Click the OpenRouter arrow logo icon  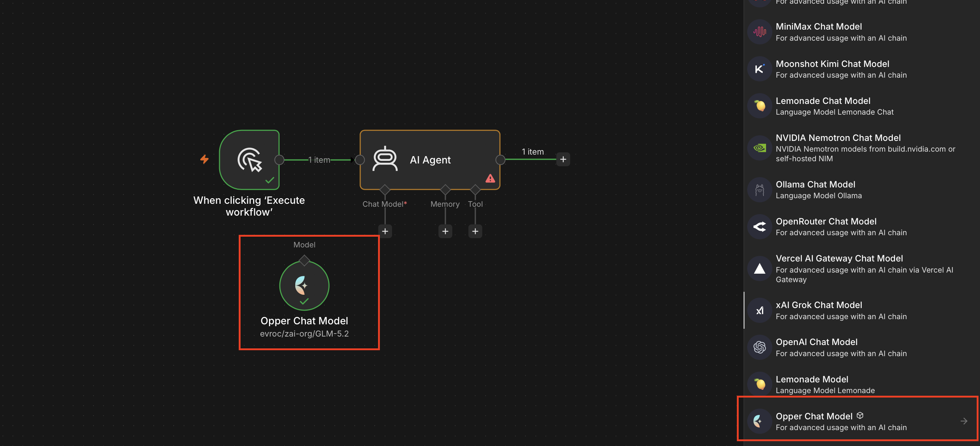point(759,227)
